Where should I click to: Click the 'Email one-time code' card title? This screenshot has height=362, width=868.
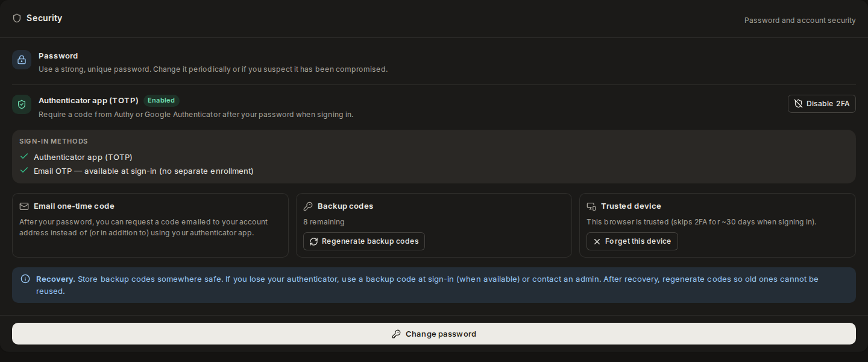point(74,206)
